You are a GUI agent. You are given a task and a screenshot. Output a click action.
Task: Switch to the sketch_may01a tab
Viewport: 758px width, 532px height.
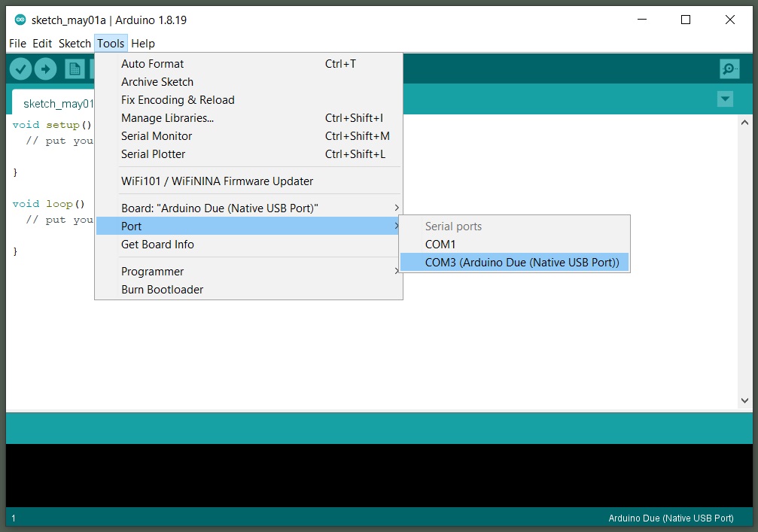[x=57, y=104]
